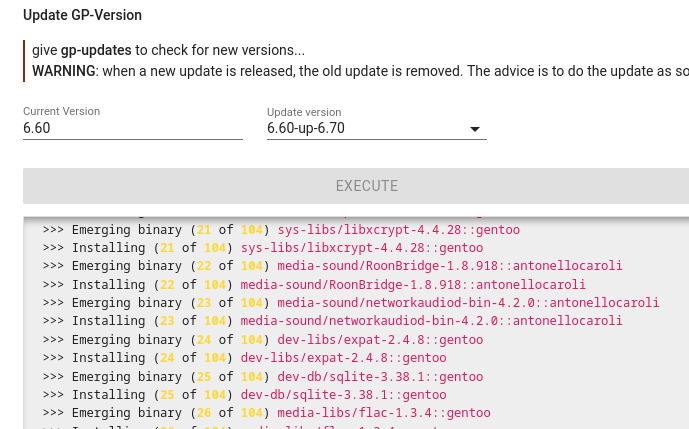Click the Installing RoonBridge-1.8.918 log line
Viewport: 689px width, 429px height.
click(x=314, y=285)
